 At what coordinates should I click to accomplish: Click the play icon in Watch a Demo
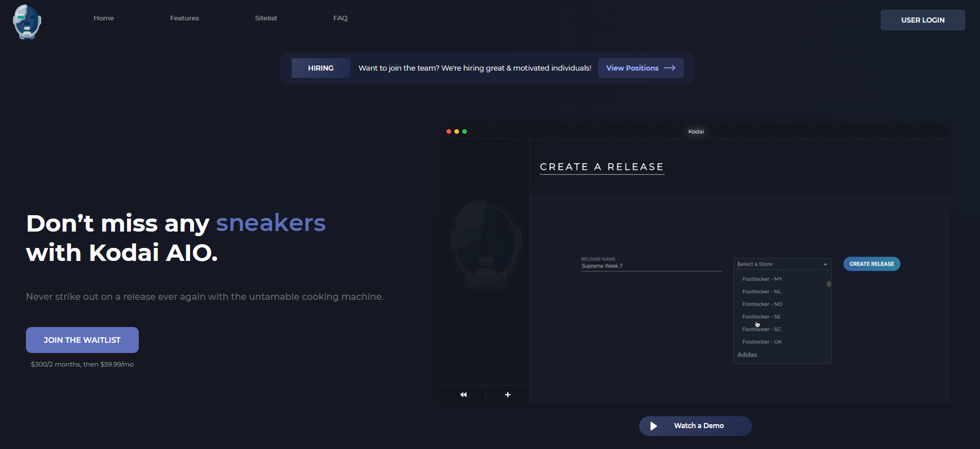[653, 426]
